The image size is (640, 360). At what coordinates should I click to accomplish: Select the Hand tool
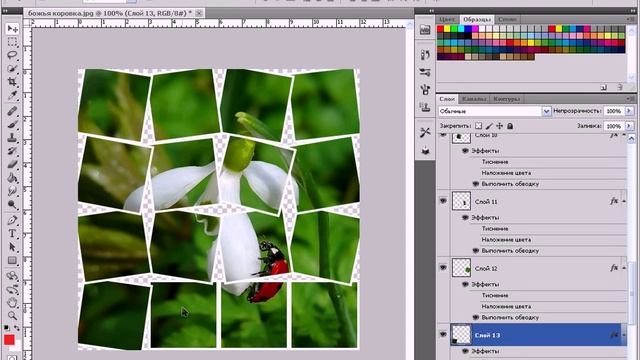[x=12, y=302]
